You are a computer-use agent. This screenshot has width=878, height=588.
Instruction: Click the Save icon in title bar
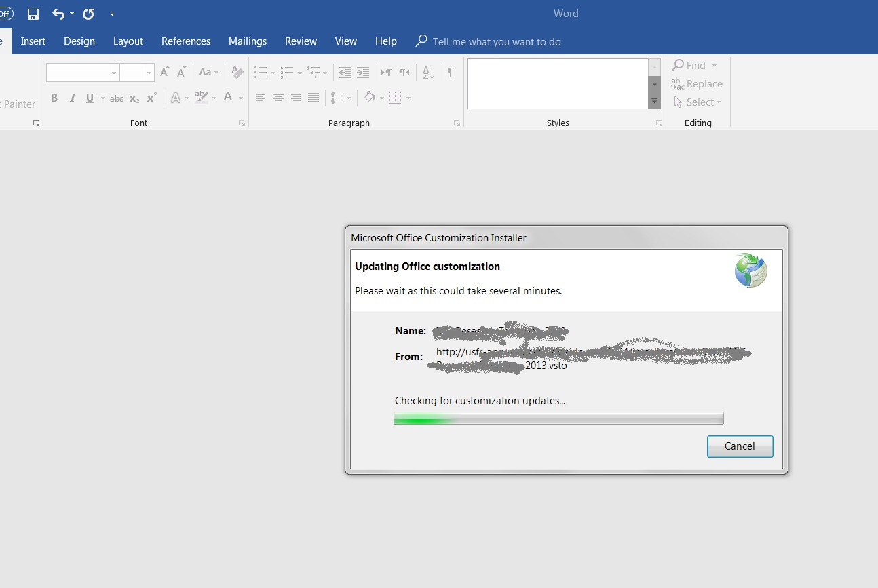(33, 14)
